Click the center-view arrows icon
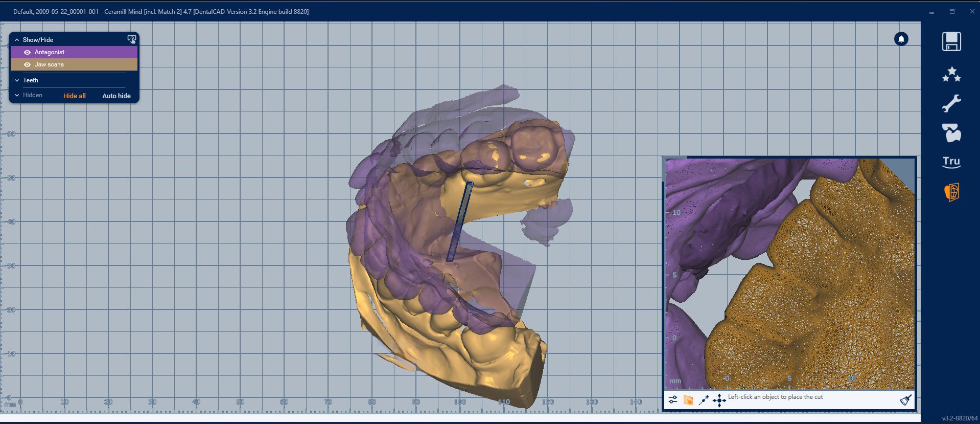The width and height of the screenshot is (980, 424). click(719, 400)
